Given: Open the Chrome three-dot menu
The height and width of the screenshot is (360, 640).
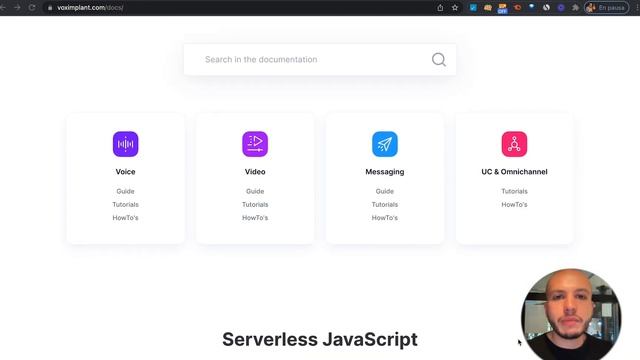Looking at the screenshot, I should [x=637, y=7].
